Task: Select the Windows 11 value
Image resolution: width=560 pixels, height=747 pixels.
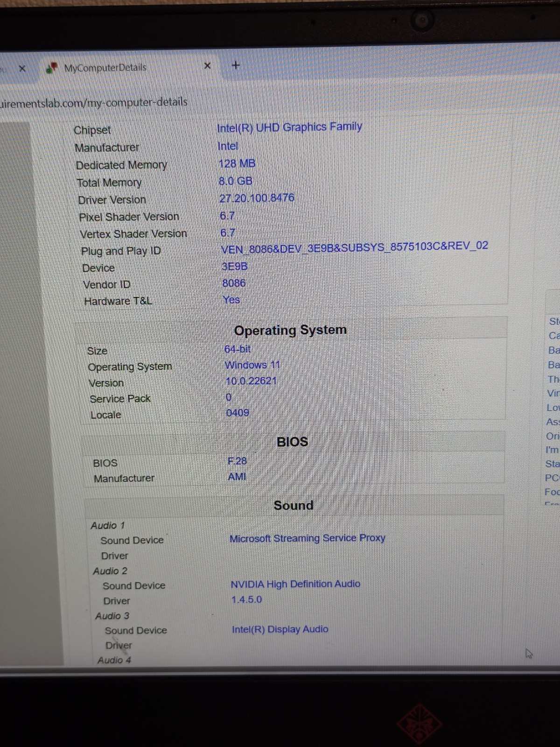Action: [252, 365]
